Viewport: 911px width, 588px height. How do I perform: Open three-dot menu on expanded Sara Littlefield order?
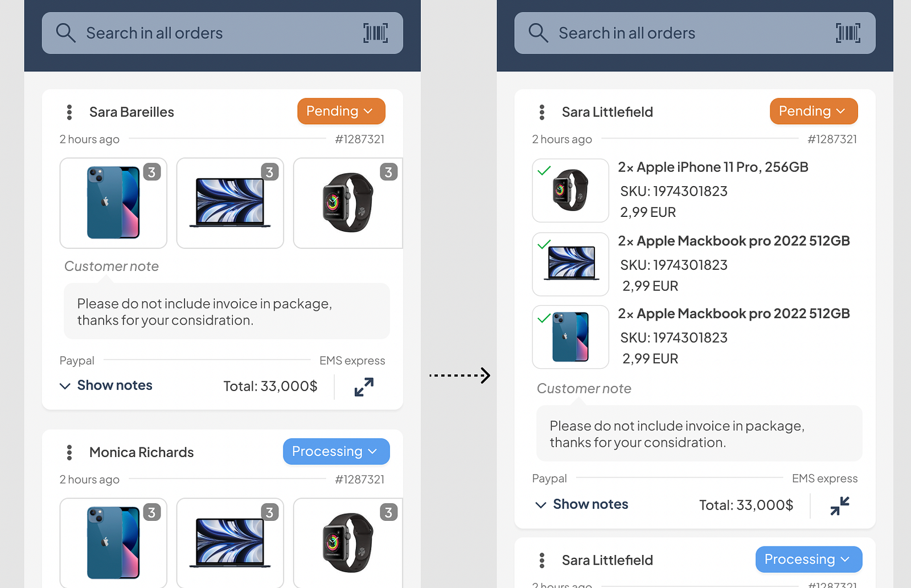point(542,112)
